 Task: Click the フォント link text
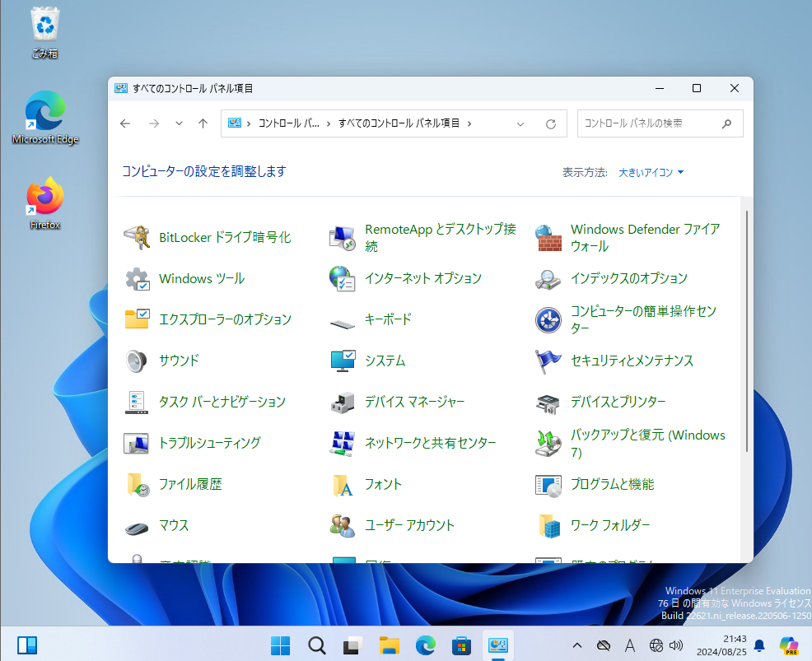point(383,485)
